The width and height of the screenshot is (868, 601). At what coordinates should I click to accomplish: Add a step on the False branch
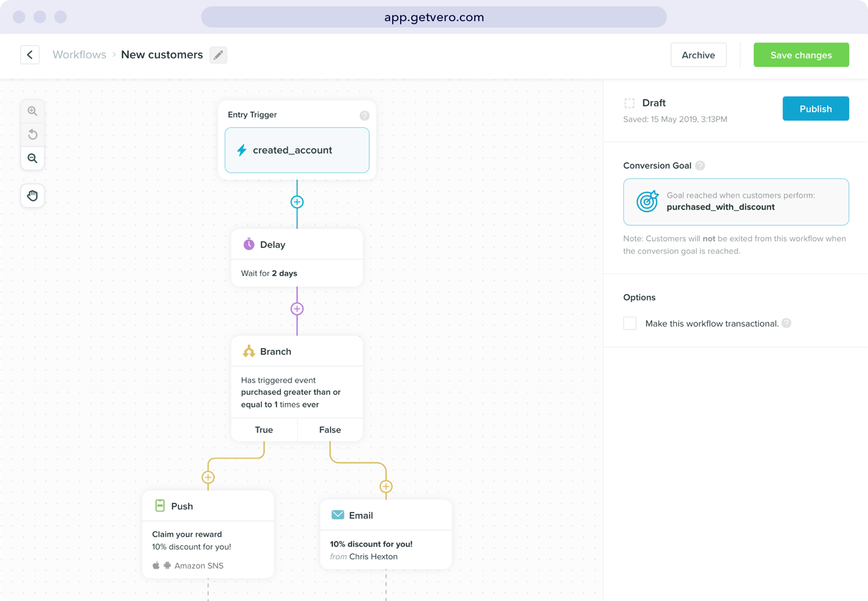(x=386, y=487)
